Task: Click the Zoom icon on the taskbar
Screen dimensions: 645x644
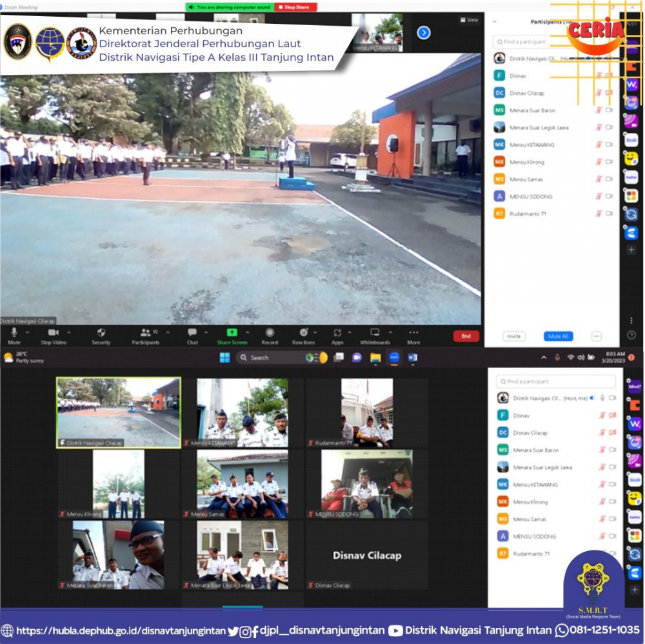Action: 394,357
